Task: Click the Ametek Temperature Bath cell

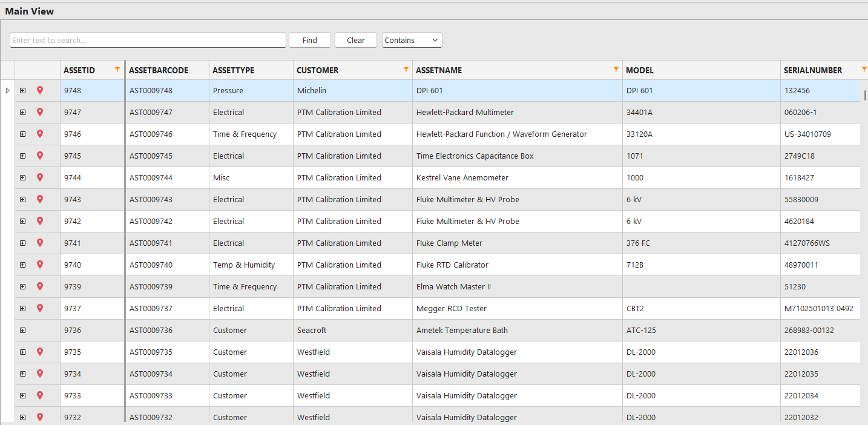Action: (518, 330)
